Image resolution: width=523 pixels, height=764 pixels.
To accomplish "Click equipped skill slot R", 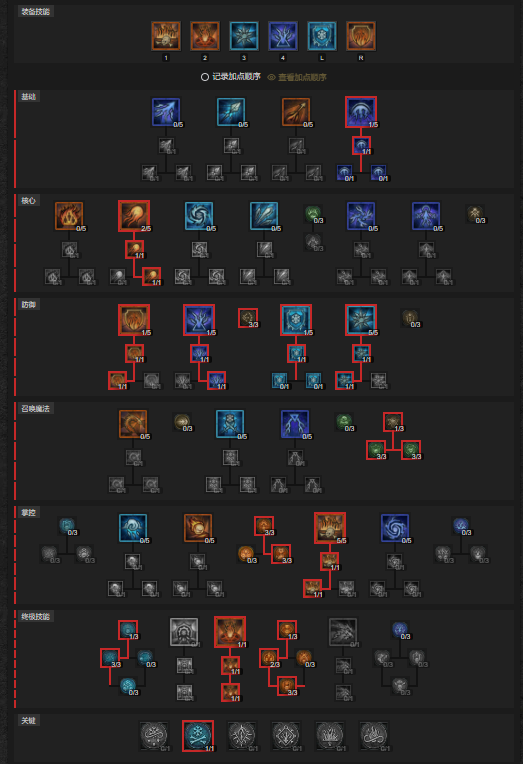I will click(361, 36).
